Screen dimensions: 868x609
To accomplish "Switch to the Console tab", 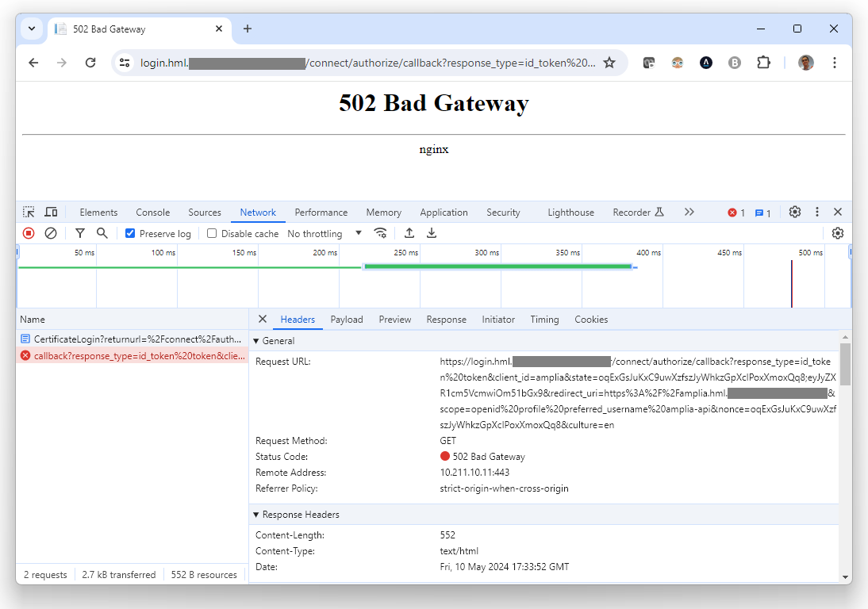I will pyautogui.click(x=152, y=213).
